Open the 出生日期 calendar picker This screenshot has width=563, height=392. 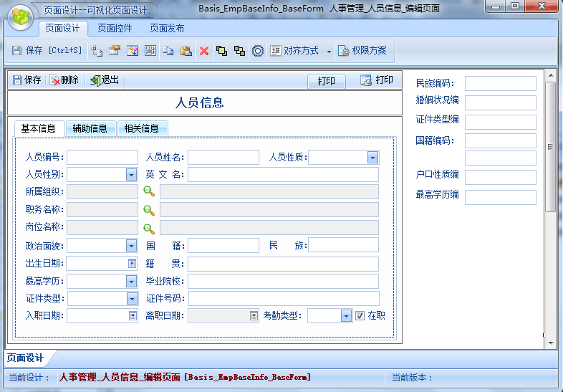[132, 264]
